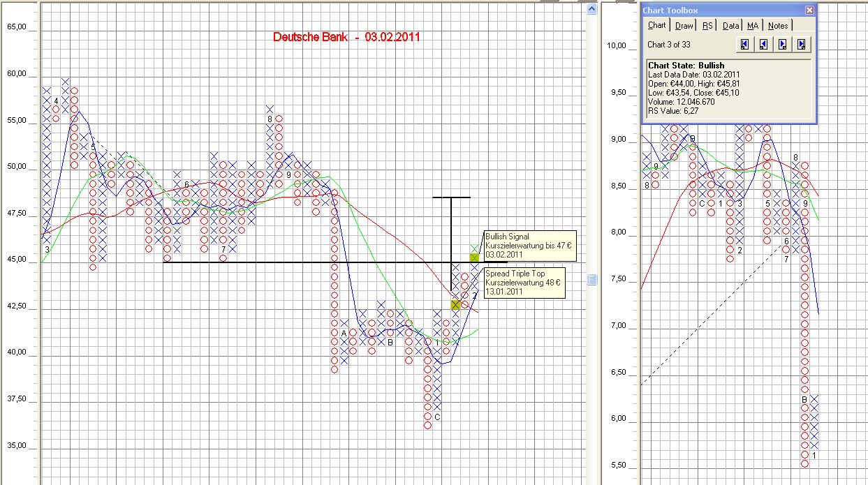Switch to the Draw tab
This screenshot has height=485, width=868.
[683, 25]
